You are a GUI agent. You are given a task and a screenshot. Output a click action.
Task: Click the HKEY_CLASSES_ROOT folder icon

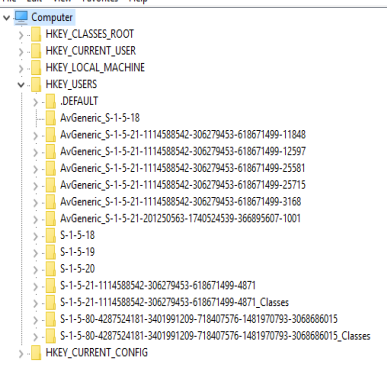click(36, 34)
